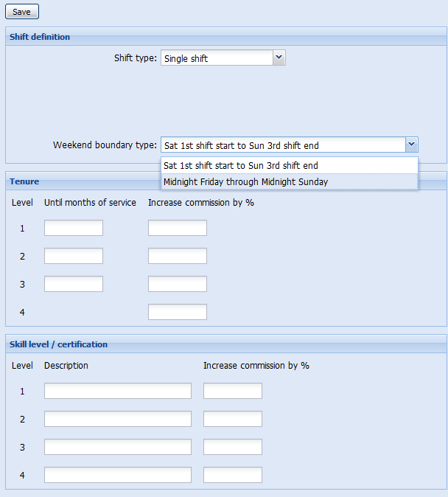Screen dimensions: 448x497
Task: Click Tenure level 3 commission increase field
Action: point(178,284)
